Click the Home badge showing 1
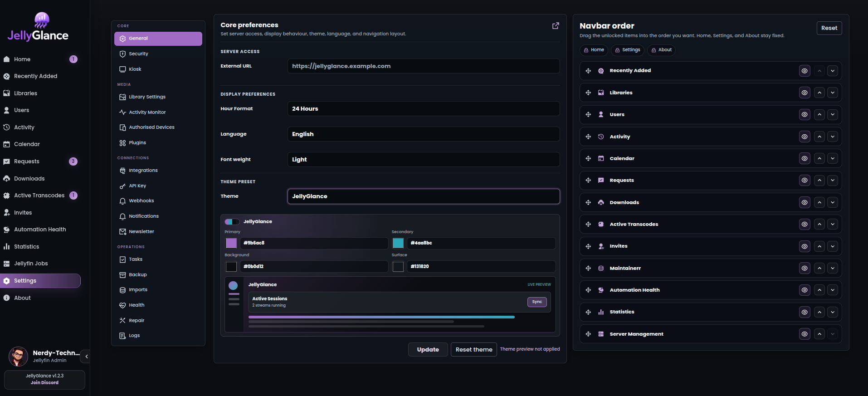Viewport: 868px width, 396px height. 73,59
